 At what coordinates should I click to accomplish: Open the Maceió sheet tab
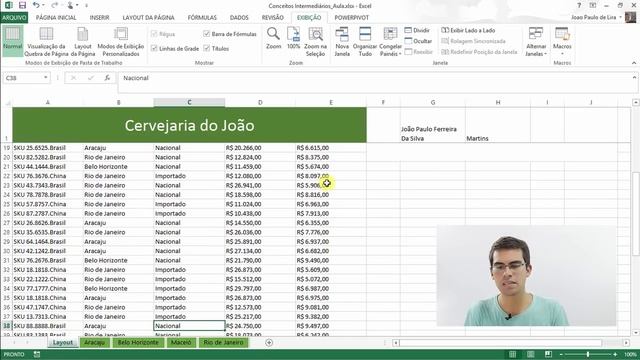tap(181, 342)
